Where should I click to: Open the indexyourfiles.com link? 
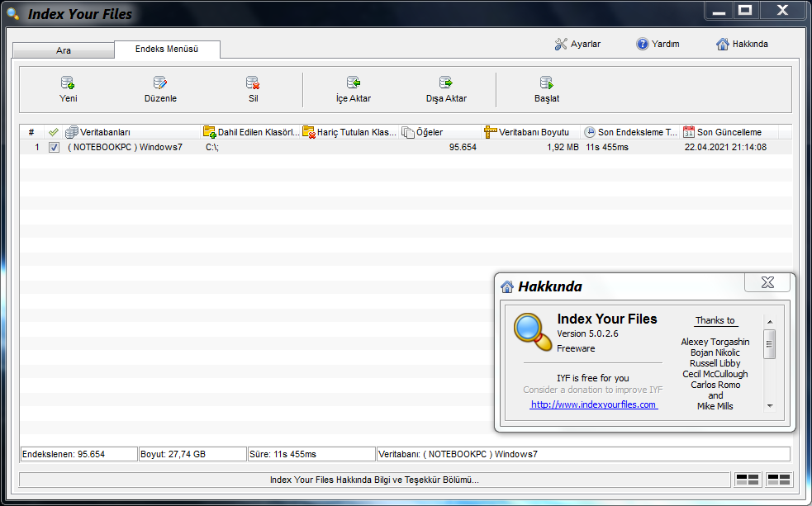tap(593, 404)
